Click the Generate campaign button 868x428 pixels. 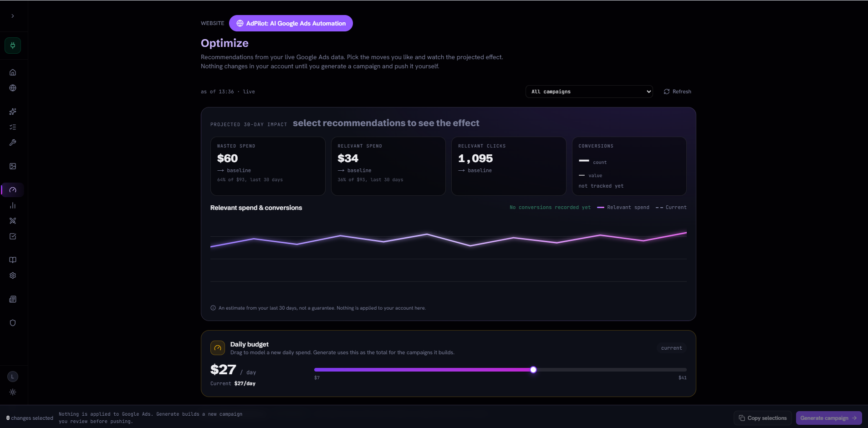(x=829, y=418)
